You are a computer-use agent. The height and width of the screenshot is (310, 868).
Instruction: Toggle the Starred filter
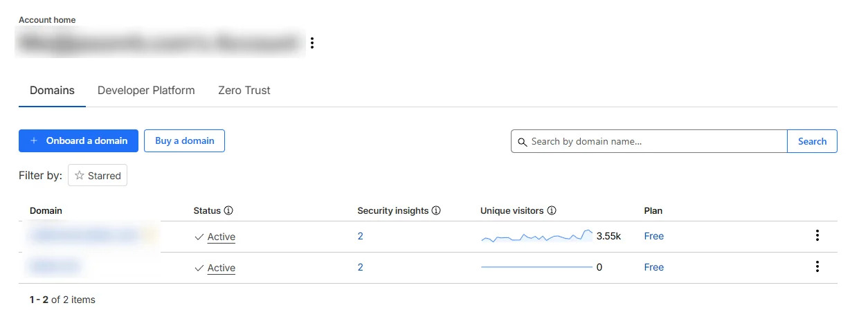coord(98,176)
